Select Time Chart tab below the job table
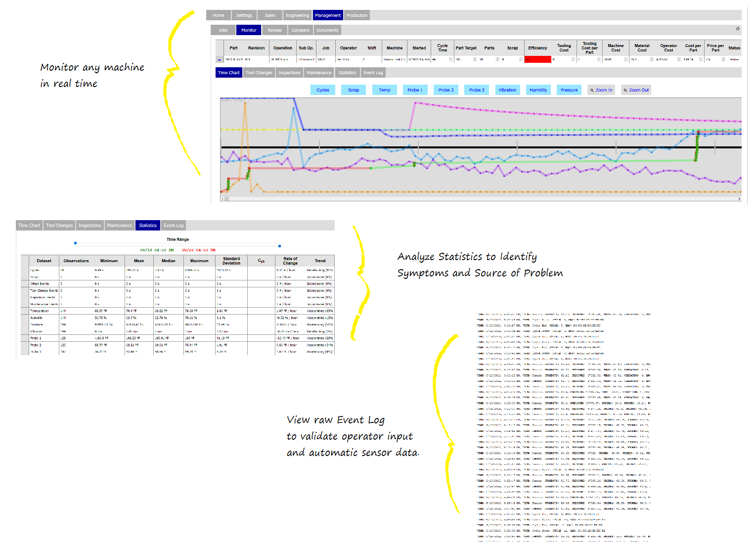Image resolution: width=756 pixels, height=552 pixels. [x=229, y=73]
